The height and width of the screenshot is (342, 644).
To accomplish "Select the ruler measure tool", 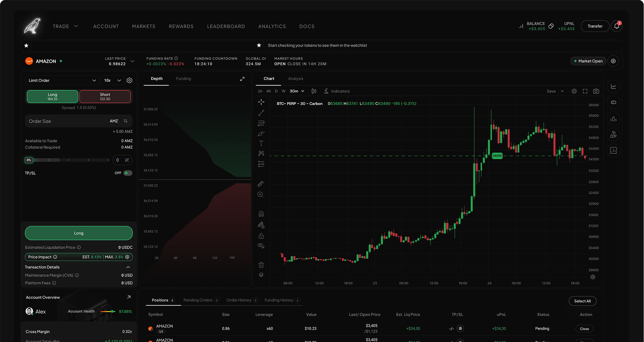I will pyautogui.click(x=261, y=184).
